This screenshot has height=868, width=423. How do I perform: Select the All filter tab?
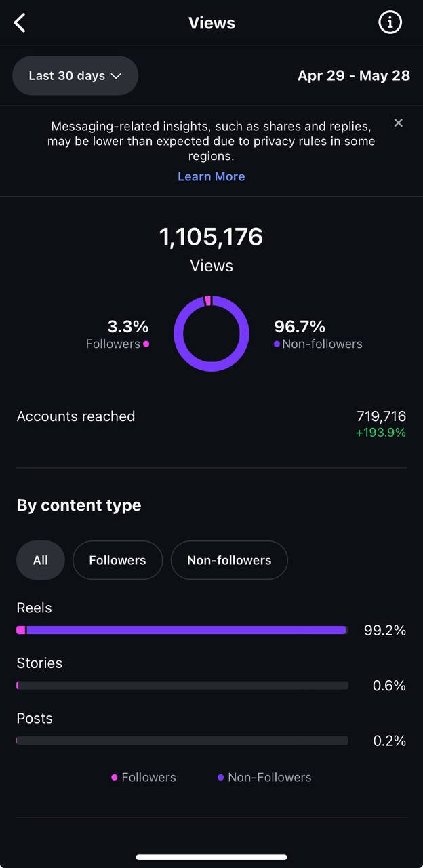click(x=41, y=560)
